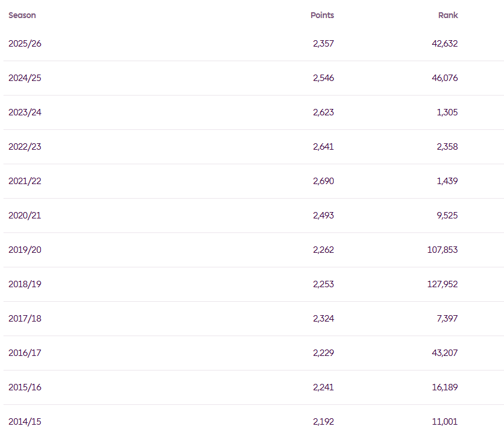Select points value 2,229
504x434 pixels.
[323, 353]
